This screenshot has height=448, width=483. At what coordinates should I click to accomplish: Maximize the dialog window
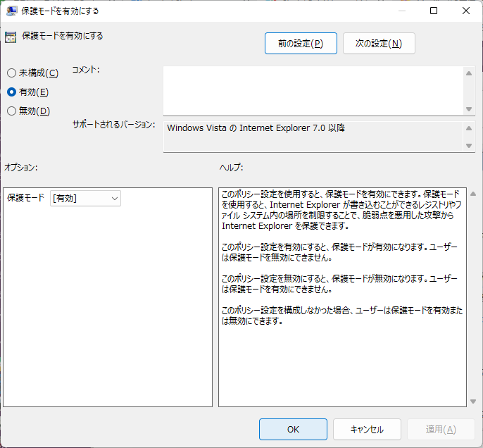[434, 11]
